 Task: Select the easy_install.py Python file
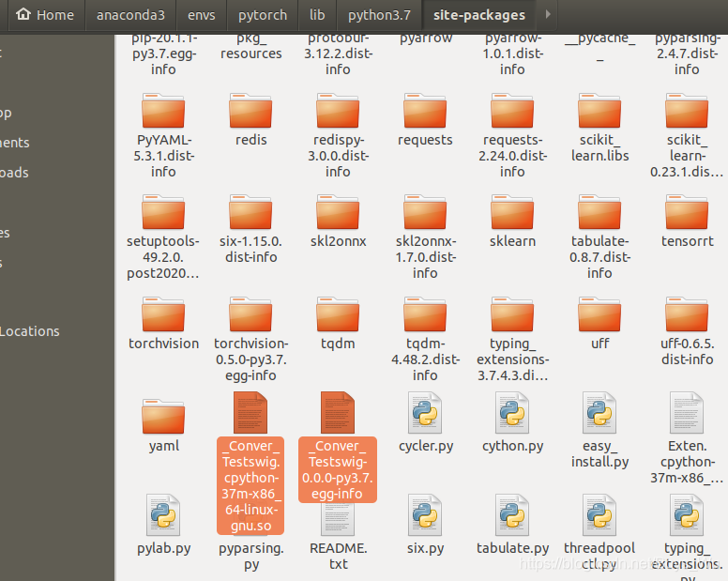pyautogui.click(x=599, y=412)
